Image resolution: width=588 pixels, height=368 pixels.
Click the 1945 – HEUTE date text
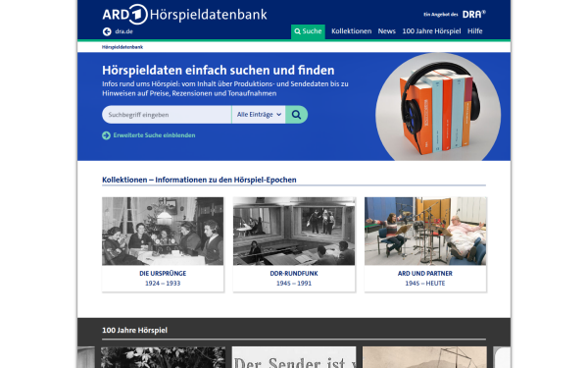tap(425, 284)
